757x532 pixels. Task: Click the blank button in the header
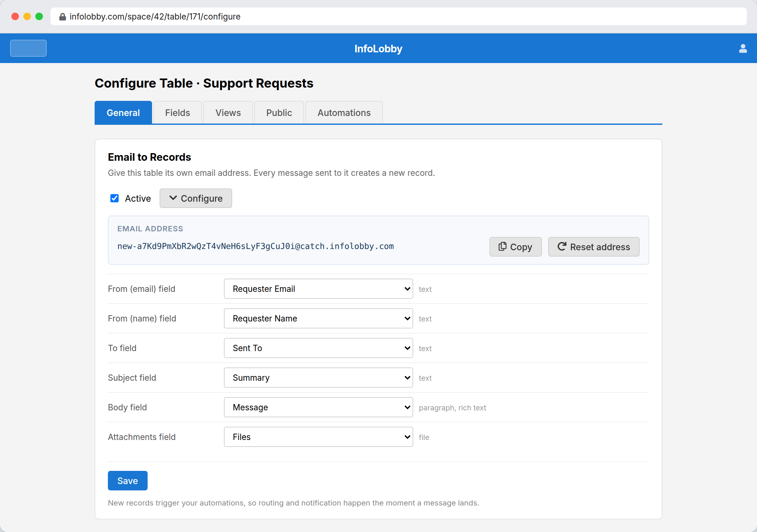pyautogui.click(x=28, y=48)
